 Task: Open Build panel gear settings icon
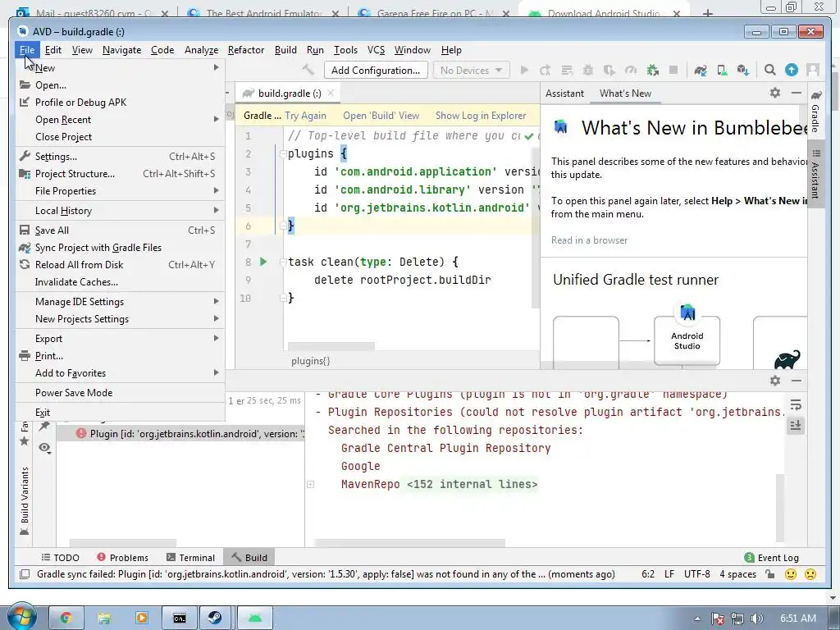pyautogui.click(x=774, y=381)
